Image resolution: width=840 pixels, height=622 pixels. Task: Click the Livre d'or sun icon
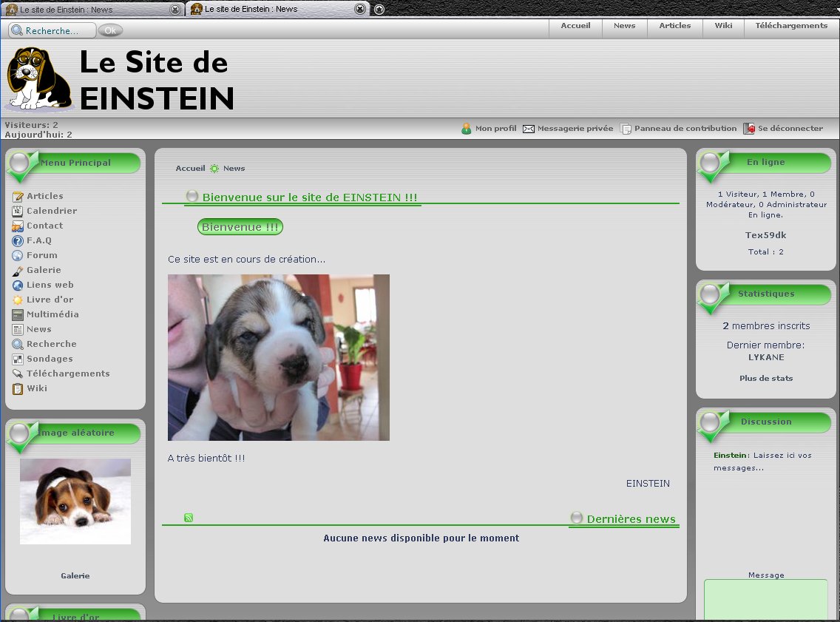coord(18,300)
